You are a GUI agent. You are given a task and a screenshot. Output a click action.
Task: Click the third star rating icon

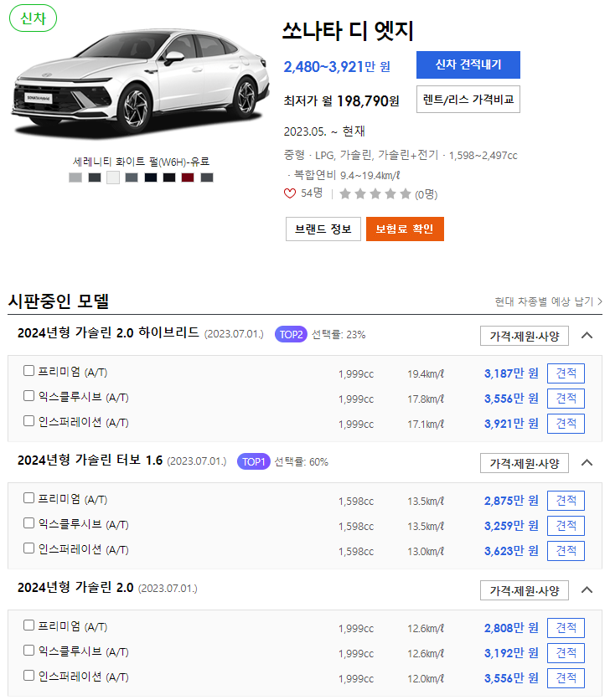(x=375, y=193)
